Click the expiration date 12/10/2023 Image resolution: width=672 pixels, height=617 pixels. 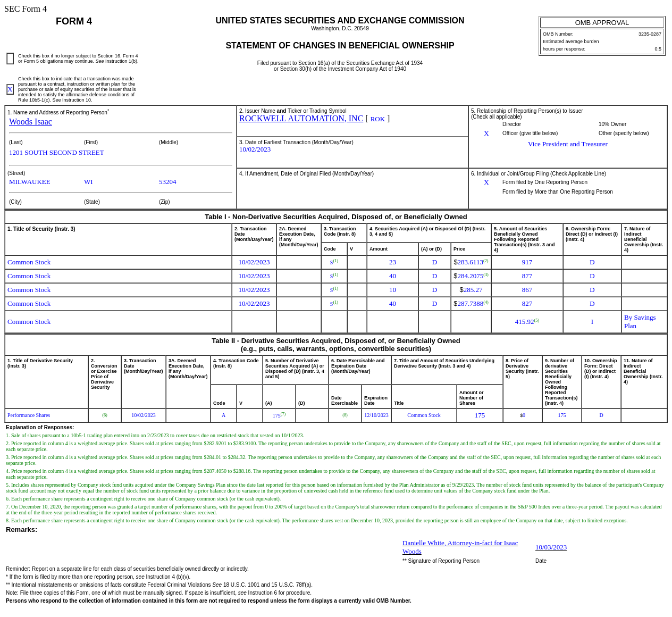click(x=376, y=415)
